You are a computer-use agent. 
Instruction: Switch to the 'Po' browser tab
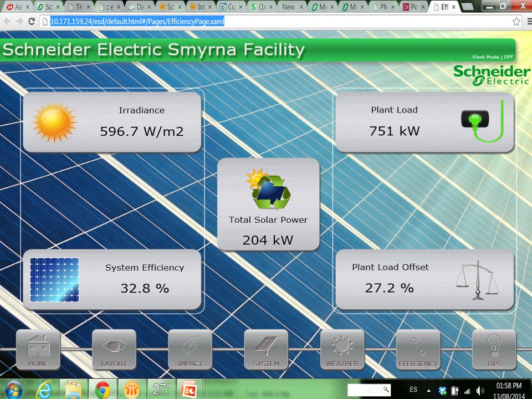[415, 7]
